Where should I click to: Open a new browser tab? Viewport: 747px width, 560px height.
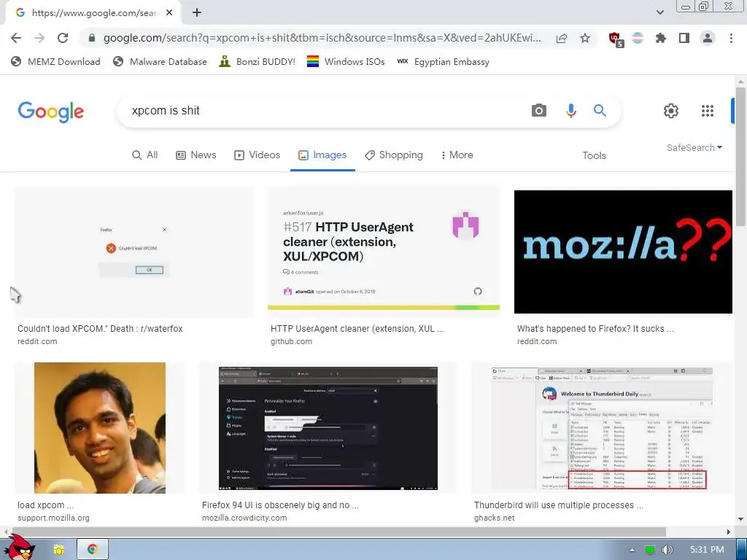point(197,13)
